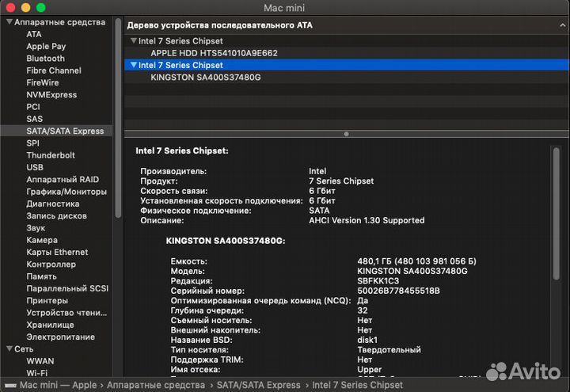Open the FireWire section

[x=43, y=82]
